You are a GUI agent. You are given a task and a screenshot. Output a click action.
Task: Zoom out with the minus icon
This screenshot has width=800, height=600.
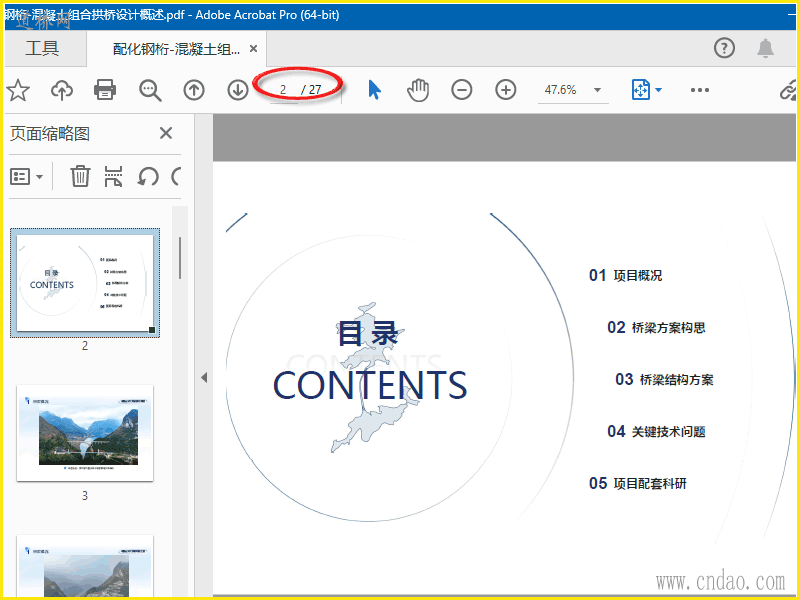point(461,90)
